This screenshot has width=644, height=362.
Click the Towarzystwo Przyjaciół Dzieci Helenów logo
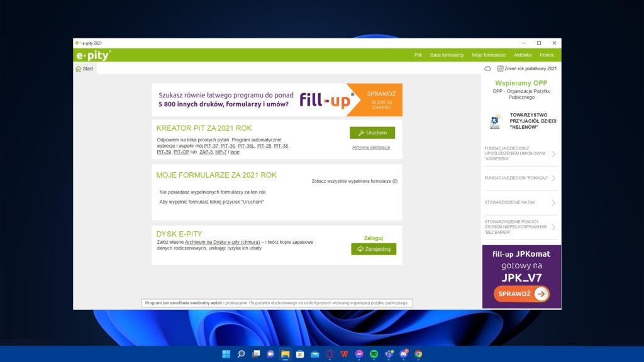tap(495, 121)
